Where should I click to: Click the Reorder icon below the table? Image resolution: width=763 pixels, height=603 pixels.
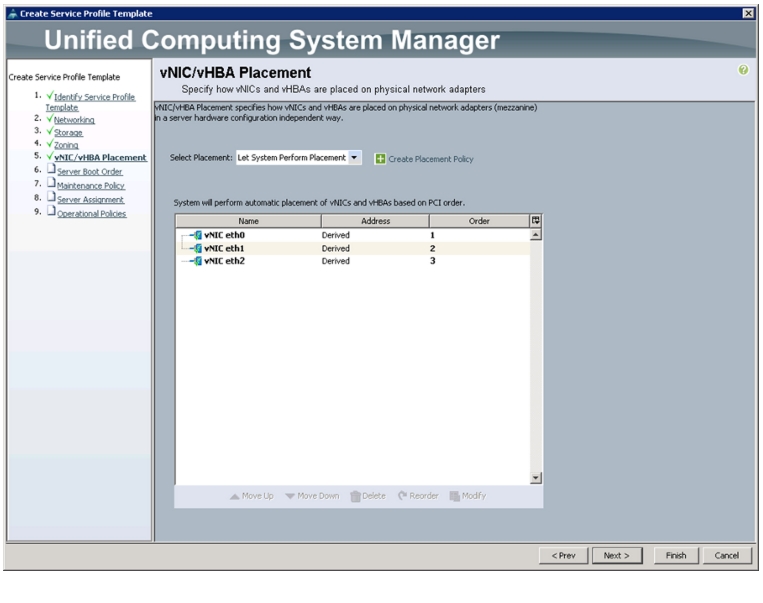pos(402,496)
